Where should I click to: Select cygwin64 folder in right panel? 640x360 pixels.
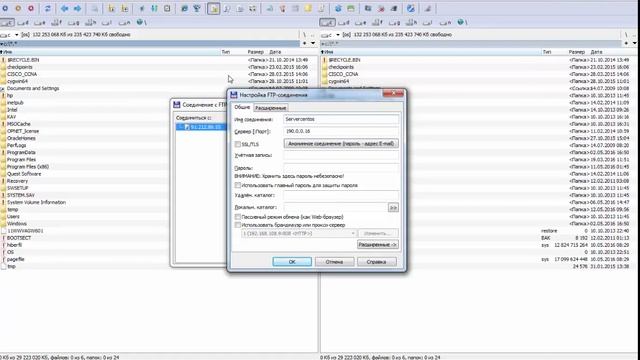pyautogui.click(x=338, y=81)
